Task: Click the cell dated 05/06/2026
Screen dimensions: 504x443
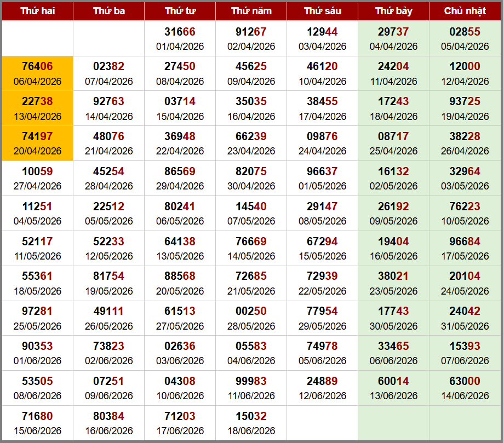Action: click(322, 353)
